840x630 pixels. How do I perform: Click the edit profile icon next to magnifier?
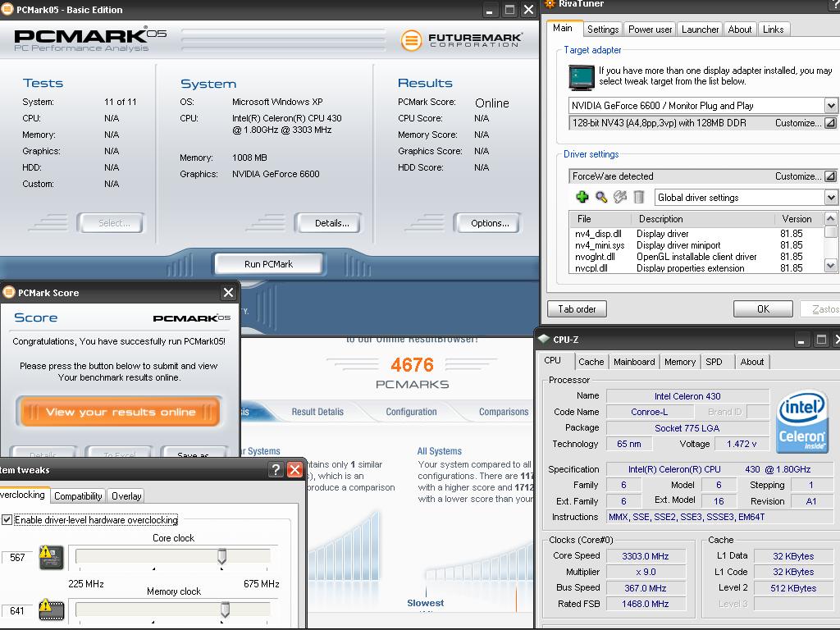click(620, 197)
